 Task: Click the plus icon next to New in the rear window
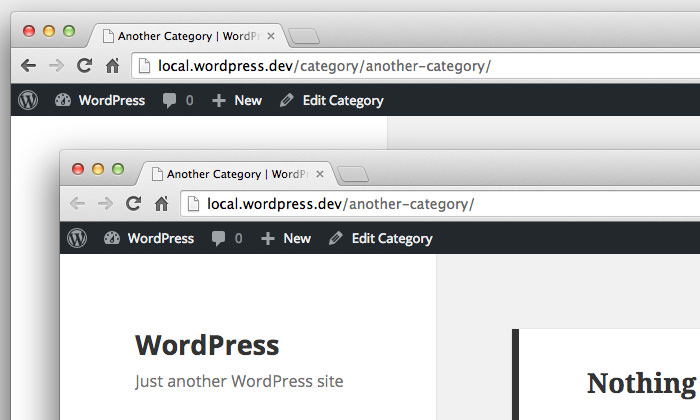click(x=218, y=100)
